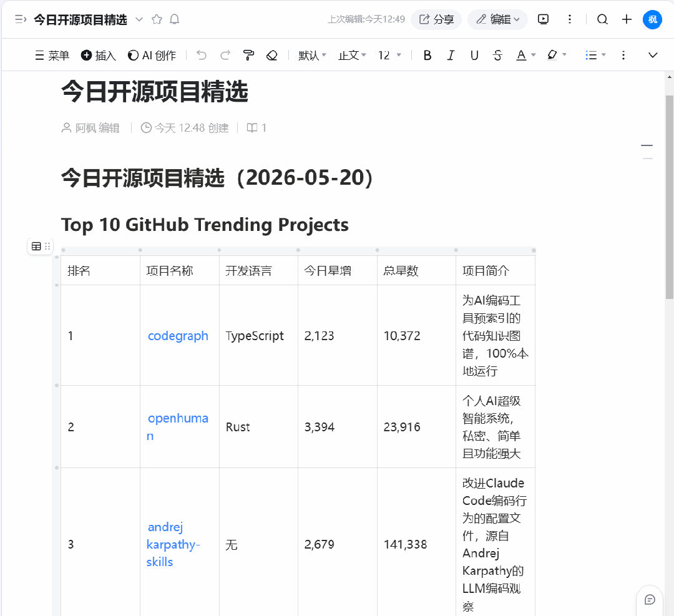Select the 项目简介 header cell

pyautogui.click(x=495, y=271)
